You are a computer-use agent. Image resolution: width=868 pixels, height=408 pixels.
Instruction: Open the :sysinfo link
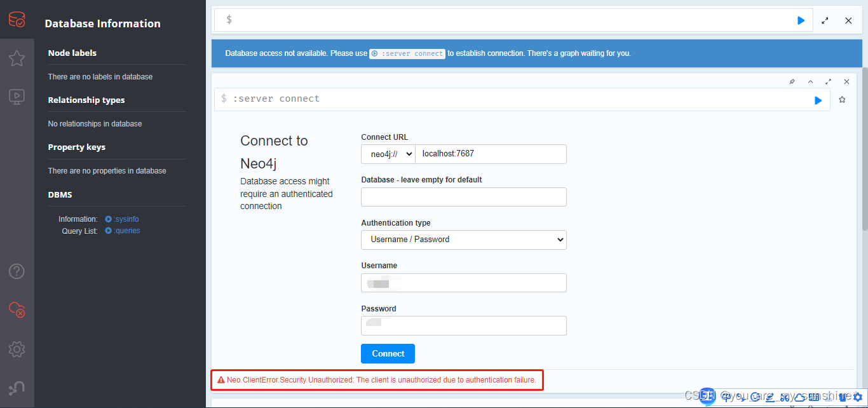click(121, 219)
